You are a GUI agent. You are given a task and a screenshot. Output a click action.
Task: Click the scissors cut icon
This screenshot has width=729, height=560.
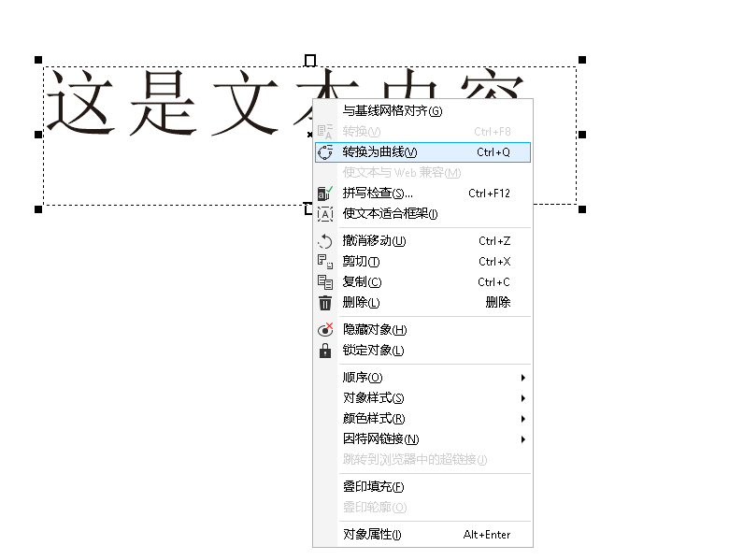[325, 262]
